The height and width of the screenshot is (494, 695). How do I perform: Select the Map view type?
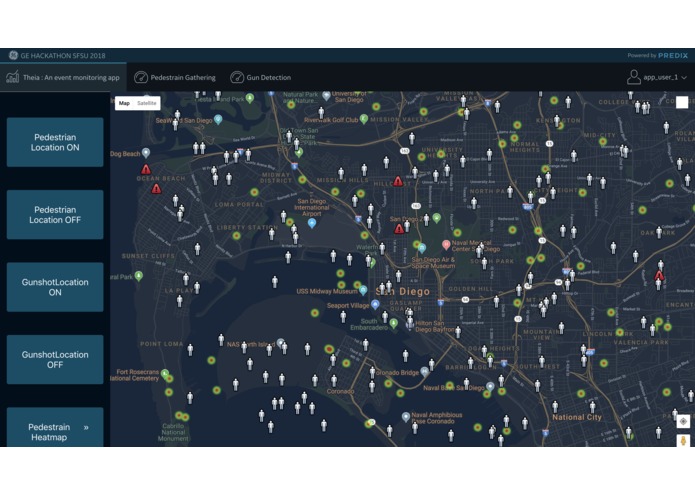click(124, 103)
